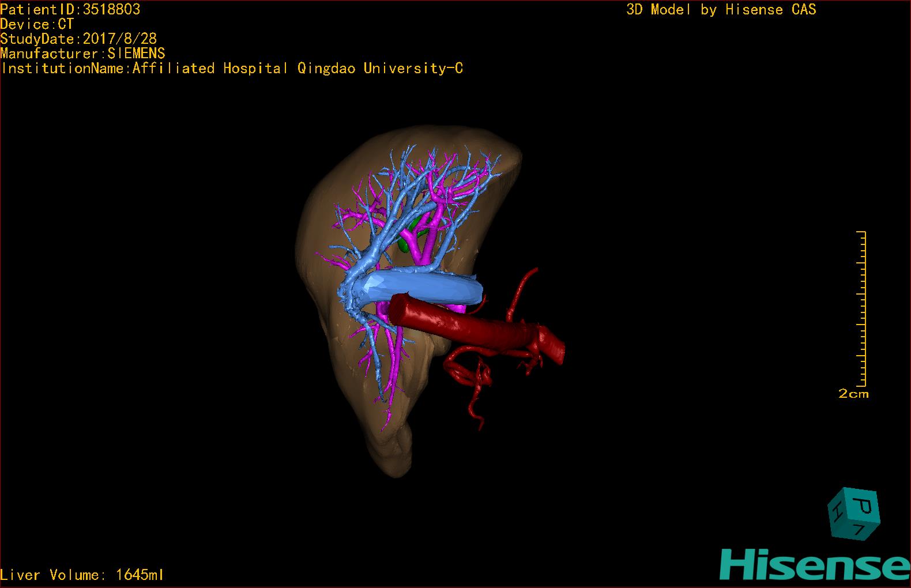Click the '2cm' scale label
This screenshot has height=588, width=911.
(x=853, y=394)
